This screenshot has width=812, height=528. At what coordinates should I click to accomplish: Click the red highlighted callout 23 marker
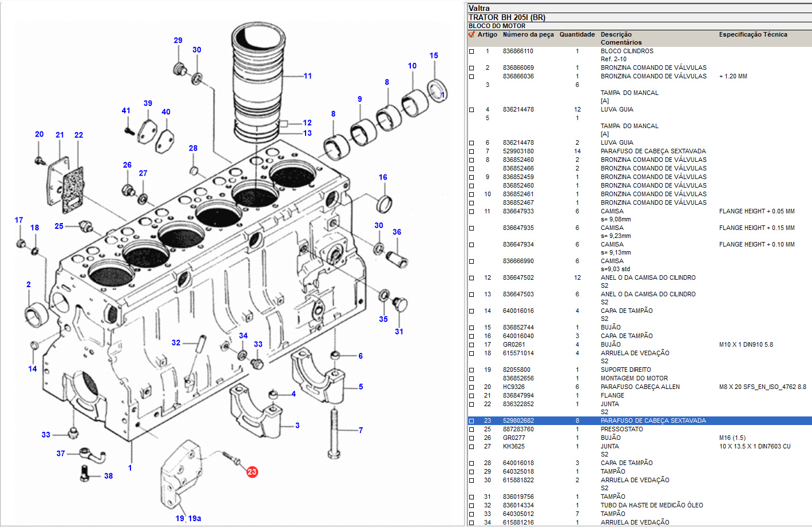(252, 472)
